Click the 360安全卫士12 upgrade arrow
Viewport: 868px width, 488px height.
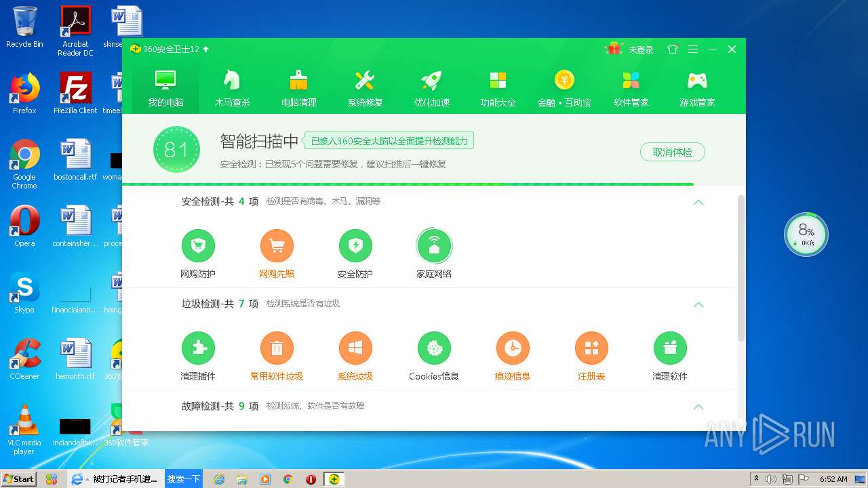205,49
